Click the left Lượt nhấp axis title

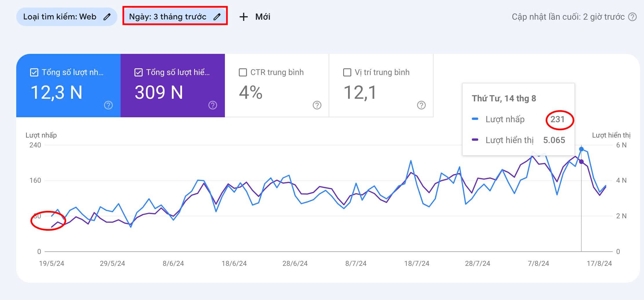[41, 135]
